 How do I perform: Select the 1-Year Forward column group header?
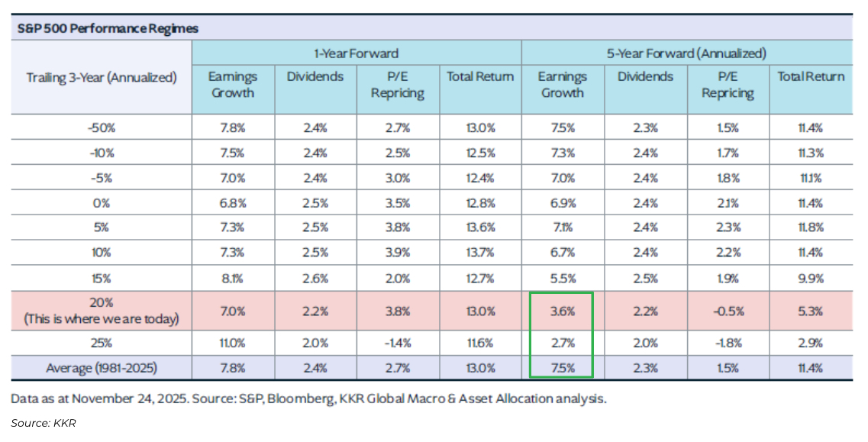[356, 53]
